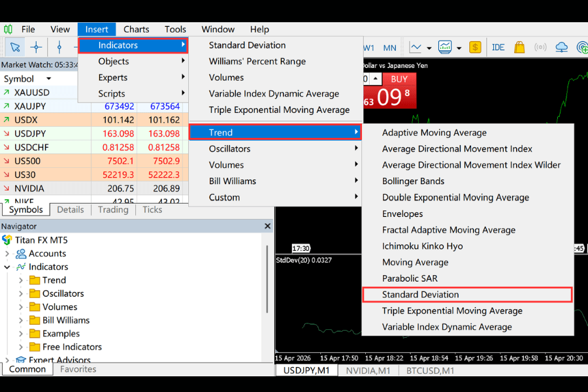Choose Standard Deviation in Trend submenu

click(x=467, y=295)
